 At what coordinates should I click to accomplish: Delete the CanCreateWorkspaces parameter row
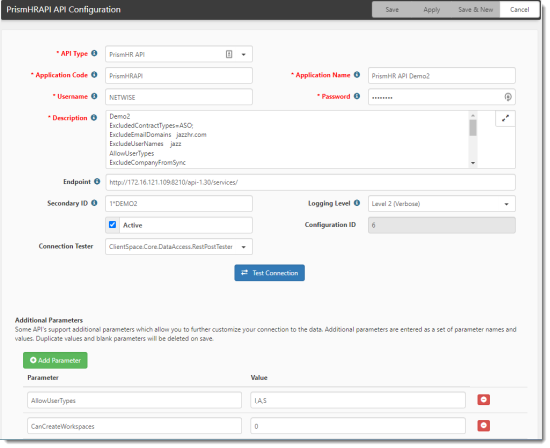[x=483, y=426]
